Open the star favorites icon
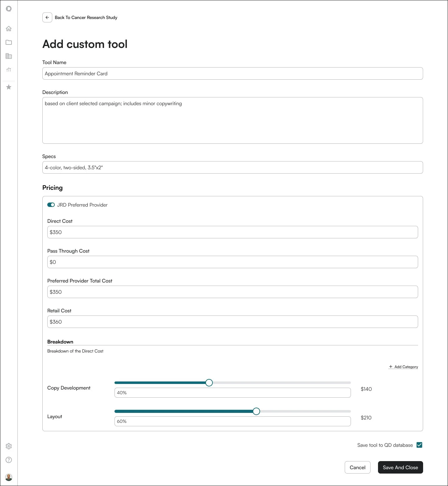The height and width of the screenshot is (486, 448). (x=9, y=87)
